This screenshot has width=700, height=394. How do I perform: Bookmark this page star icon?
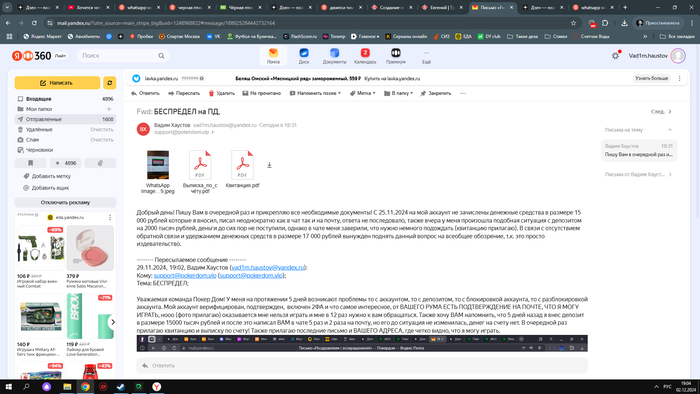(573, 23)
